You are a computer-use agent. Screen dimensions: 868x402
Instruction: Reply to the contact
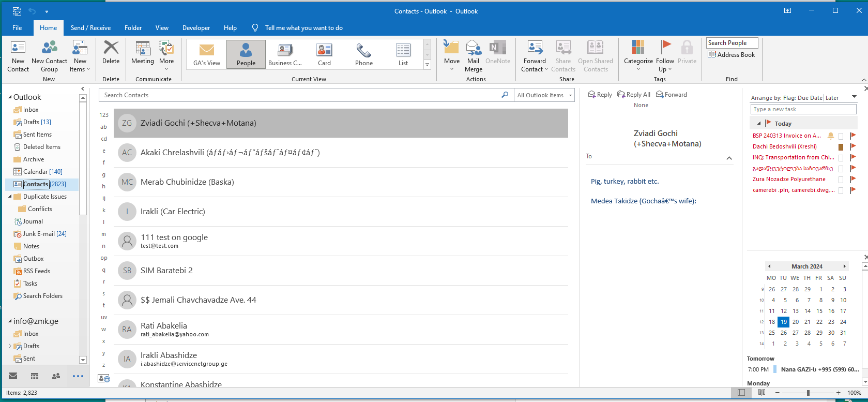tap(600, 95)
